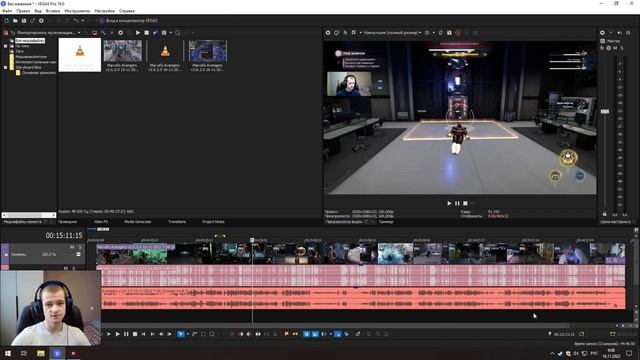
Task: Select the Main Timeline storyboard bin
Action: click(39, 73)
